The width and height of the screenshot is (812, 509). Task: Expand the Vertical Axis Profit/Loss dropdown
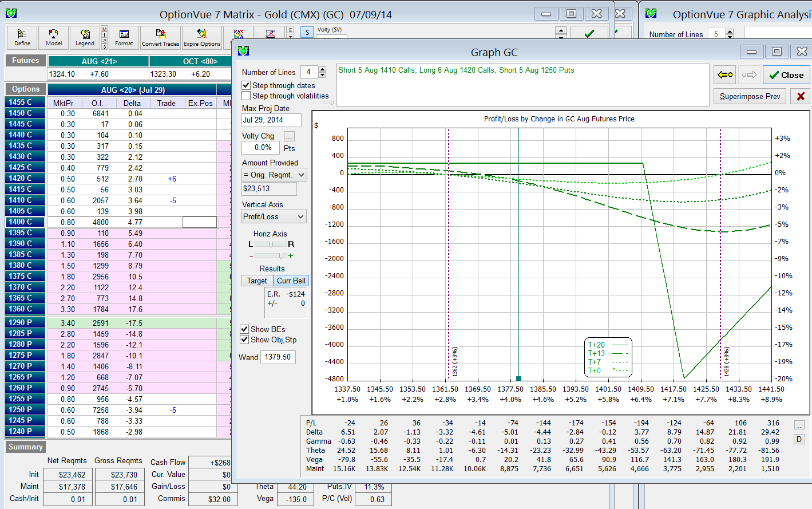274,216
